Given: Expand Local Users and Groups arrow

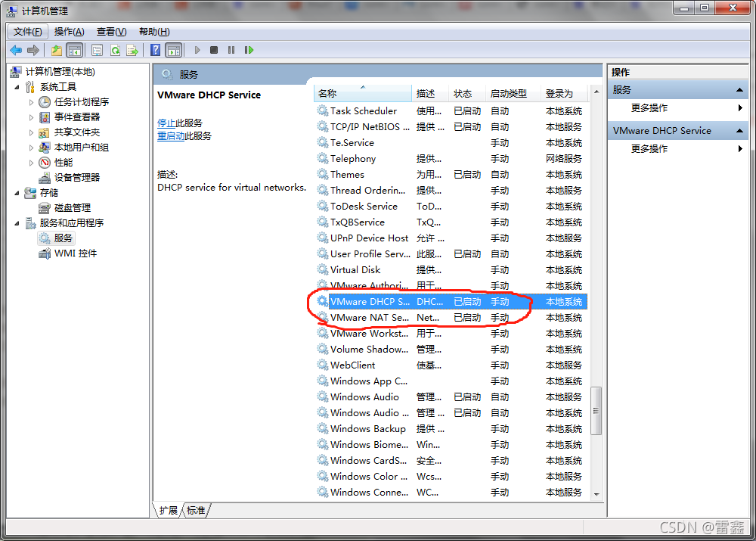Looking at the screenshot, I should [x=31, y=148].
